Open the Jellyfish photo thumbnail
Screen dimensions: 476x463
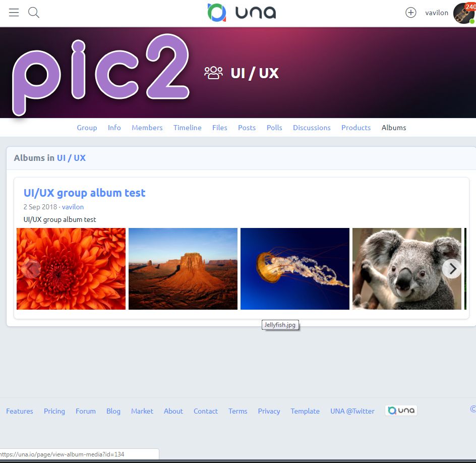coord(295,269)
